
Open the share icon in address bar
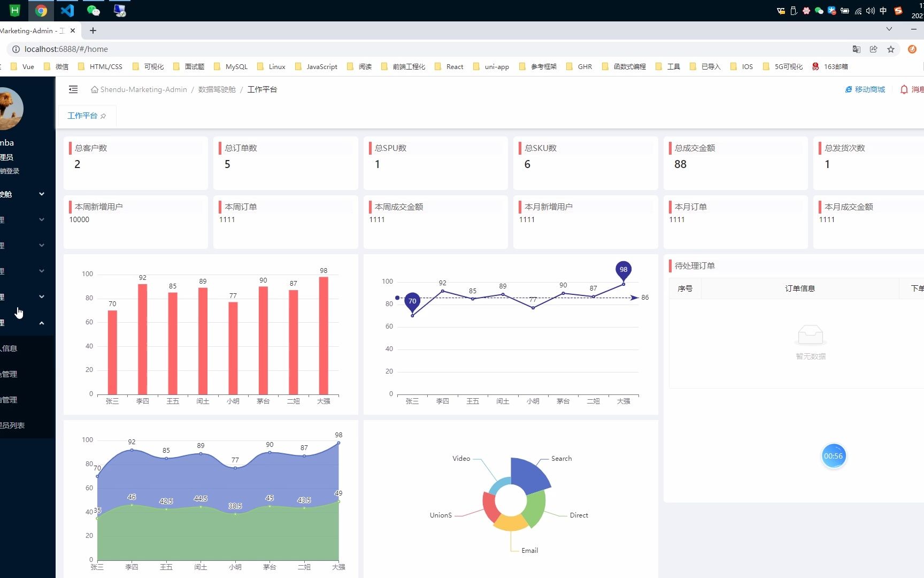coord(874,49)
